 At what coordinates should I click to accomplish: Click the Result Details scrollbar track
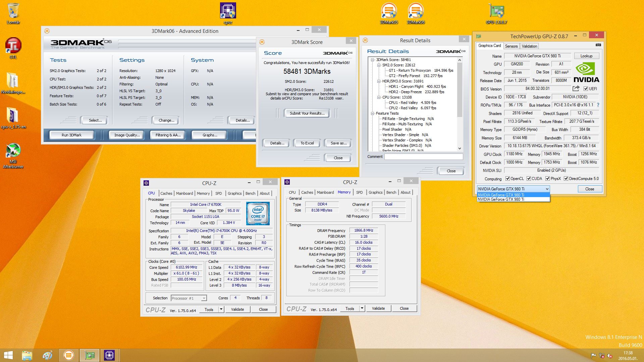tap(460, 131)
